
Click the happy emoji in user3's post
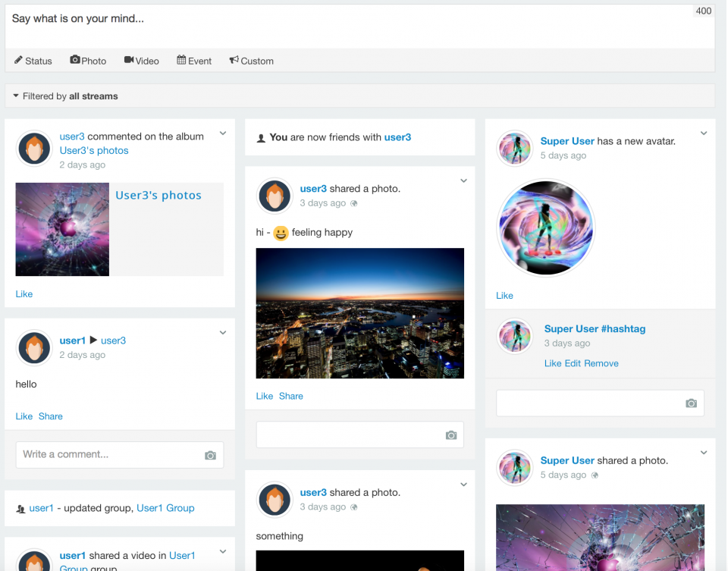point(281,233)
